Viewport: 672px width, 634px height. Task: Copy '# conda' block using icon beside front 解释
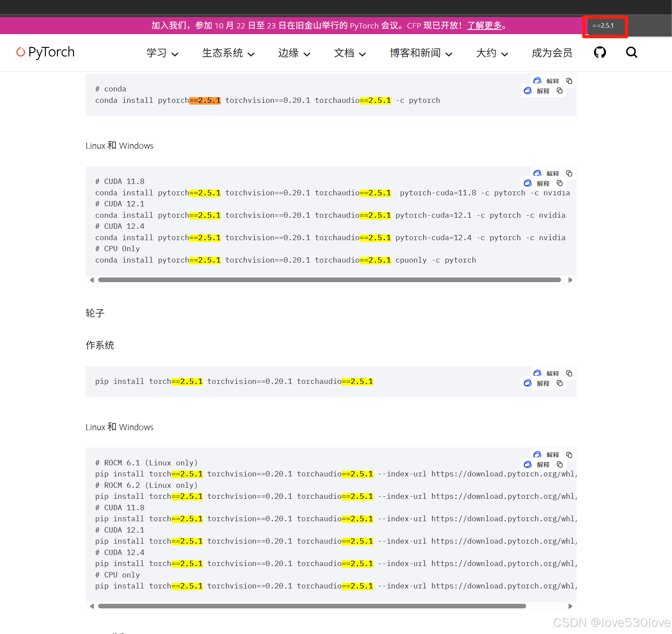[x=560, y=91]
